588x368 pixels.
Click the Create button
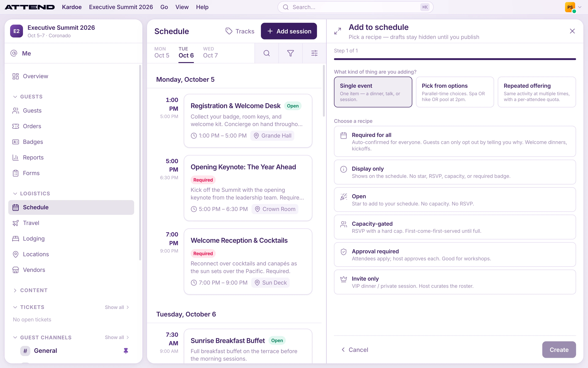(559, 350)
